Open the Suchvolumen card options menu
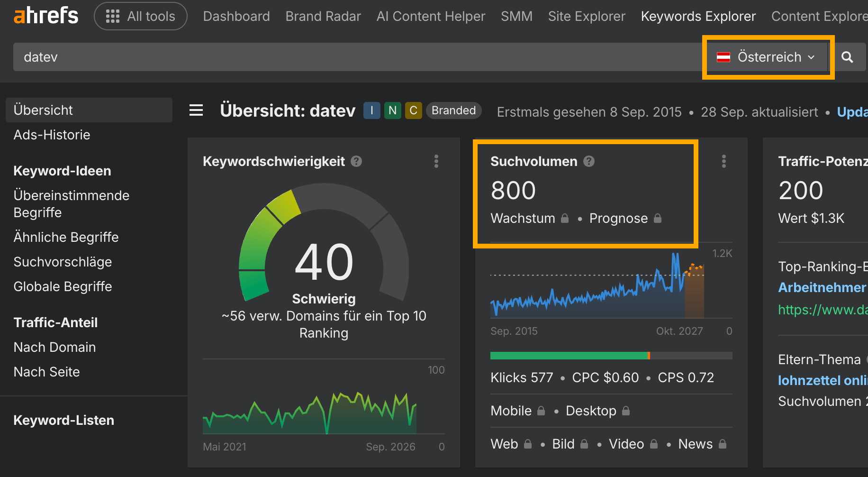Image resolution: width=868 pixels, height=477 pixels. coord(724,161)
